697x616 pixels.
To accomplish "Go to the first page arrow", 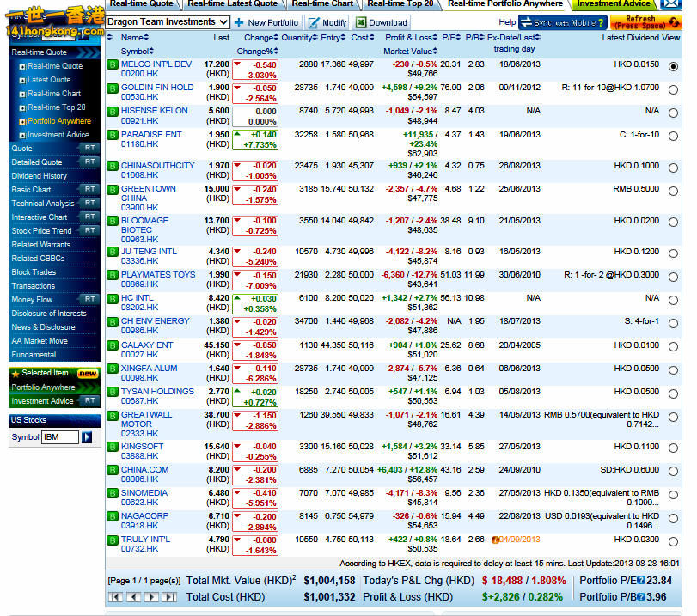I will click(115, 597).
